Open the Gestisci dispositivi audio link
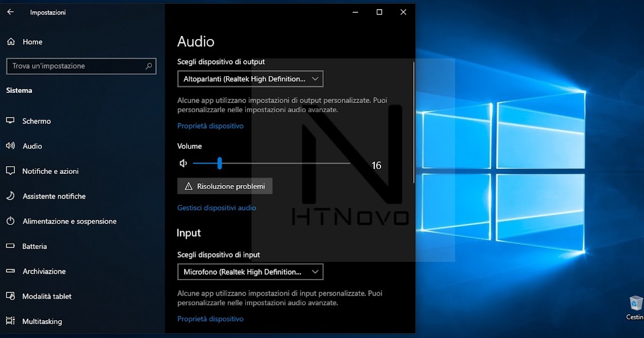 216,208
